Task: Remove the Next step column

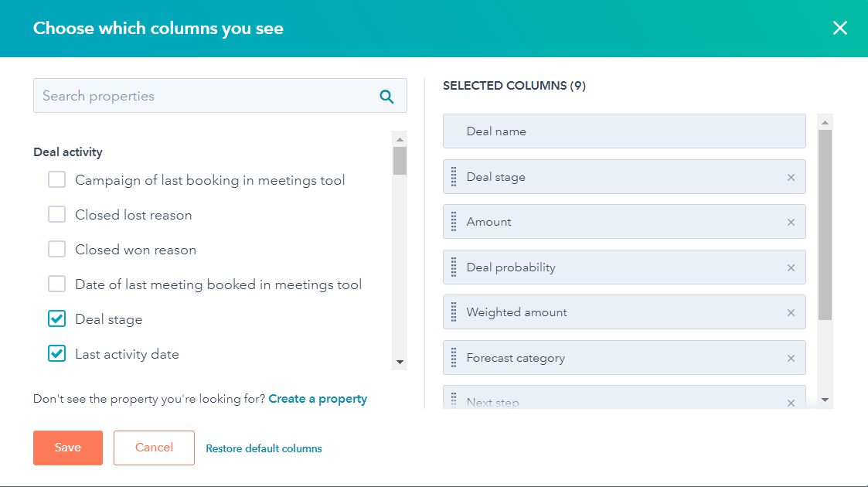Action: [x=791, y=402]
